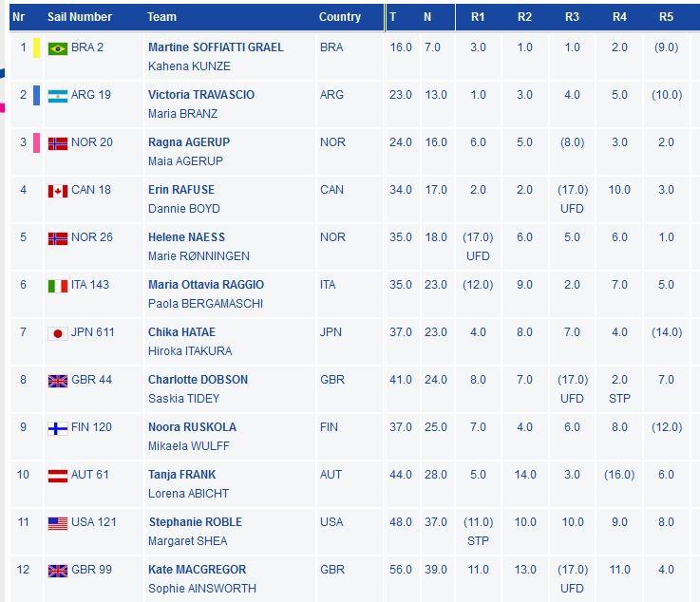Open Stephanie ROBLE team link
Screen dimensions: 700x602
coord(196,522)
